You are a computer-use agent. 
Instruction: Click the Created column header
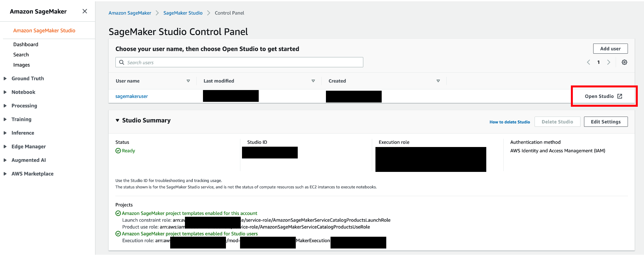pos(337,81)
